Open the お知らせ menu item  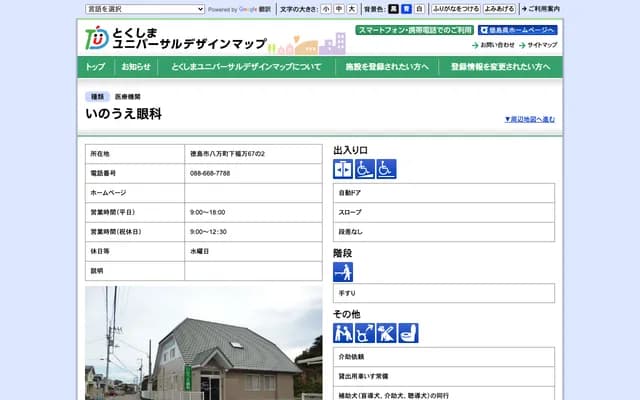click(136, 67)
